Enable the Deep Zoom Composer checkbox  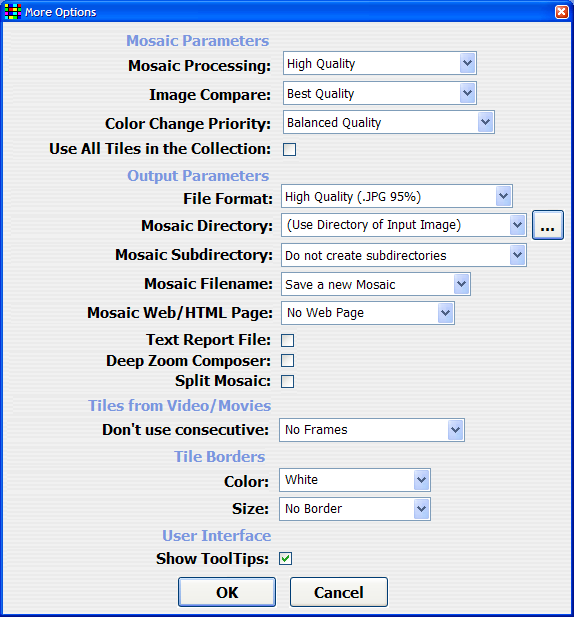pos(288,360)
